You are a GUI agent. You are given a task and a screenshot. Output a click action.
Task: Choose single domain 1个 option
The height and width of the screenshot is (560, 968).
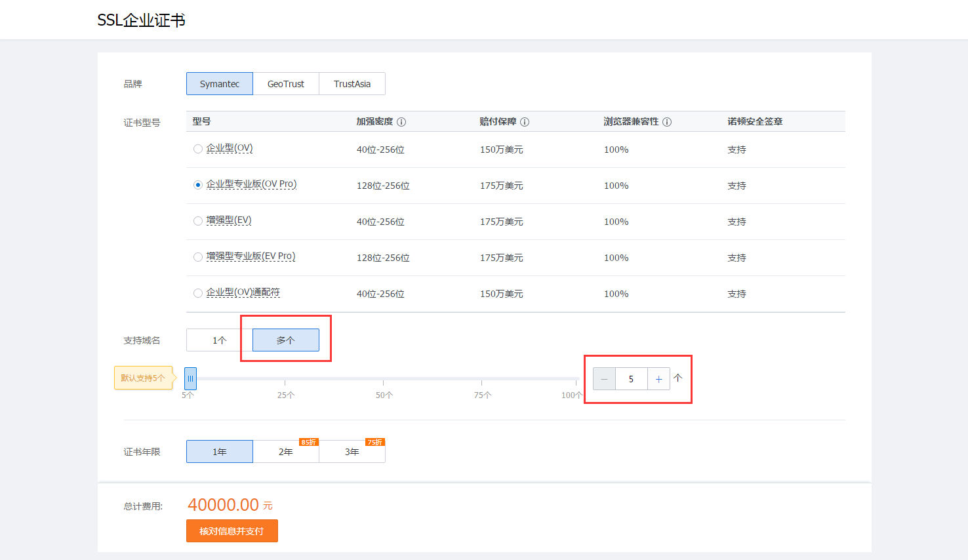point(219,340)
